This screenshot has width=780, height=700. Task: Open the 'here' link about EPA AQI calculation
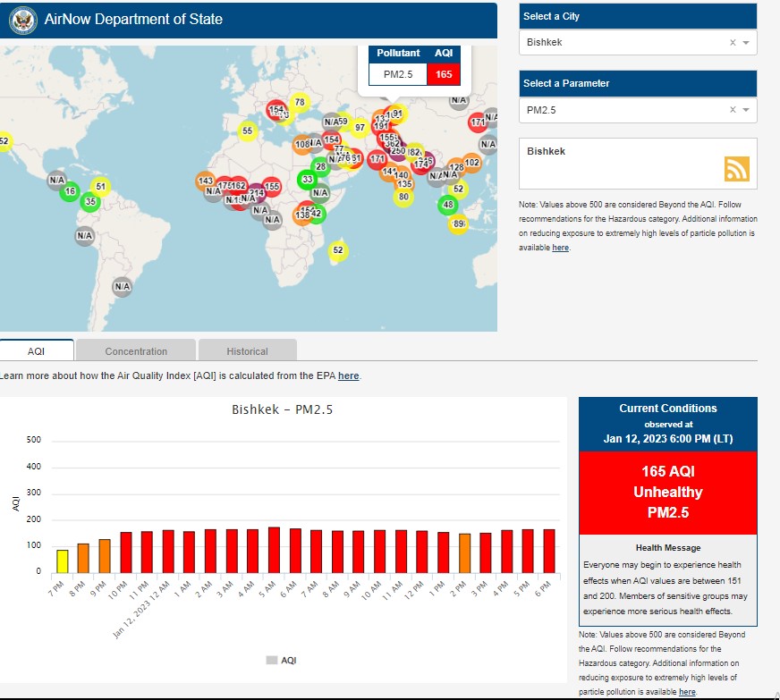coord(348,376)
